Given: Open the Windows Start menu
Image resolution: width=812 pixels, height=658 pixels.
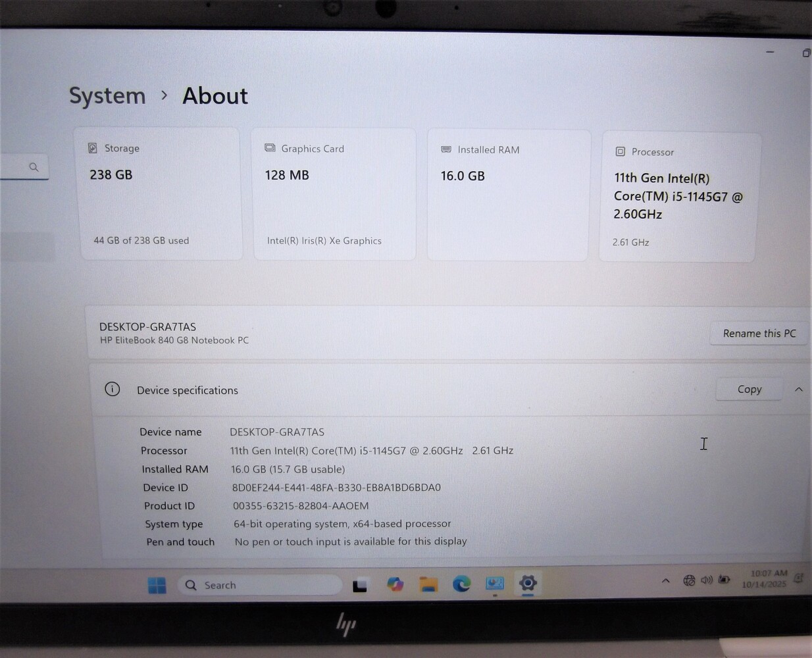Looking at the screenshot, I should [157, 585].
